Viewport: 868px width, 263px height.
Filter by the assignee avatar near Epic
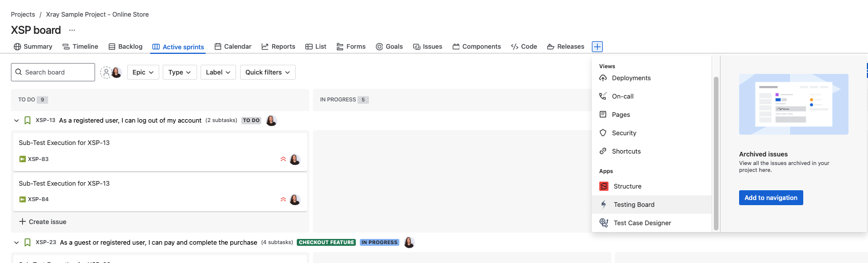click(116, 72)
